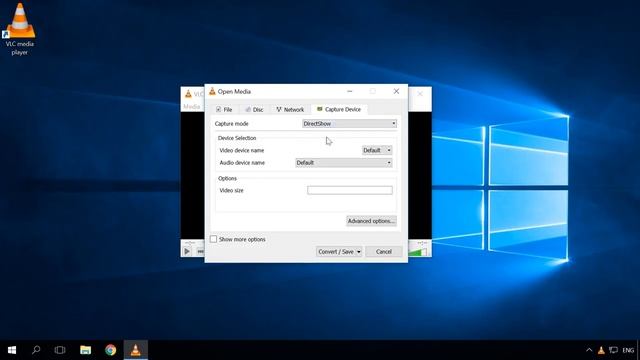Open Advanced options
Image resolution: width=640 pixels, height=360 pixels.
click(371, 221)
